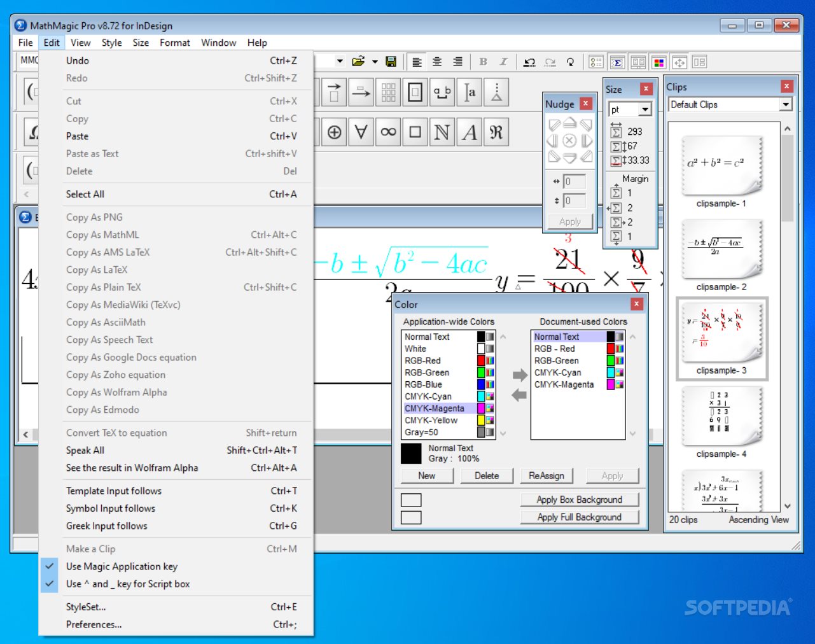Move color to document list with right arrow
The image size is (815, 644).
(x=520, y=375)
